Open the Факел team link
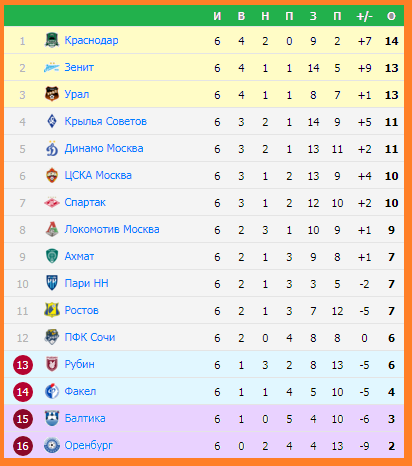Screen dimensions: 412x466 [x=80, y=391]
